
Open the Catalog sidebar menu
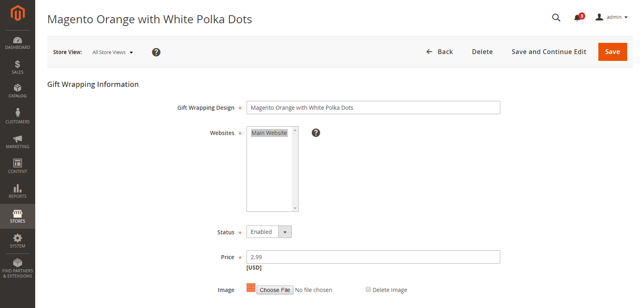point(18,91)
